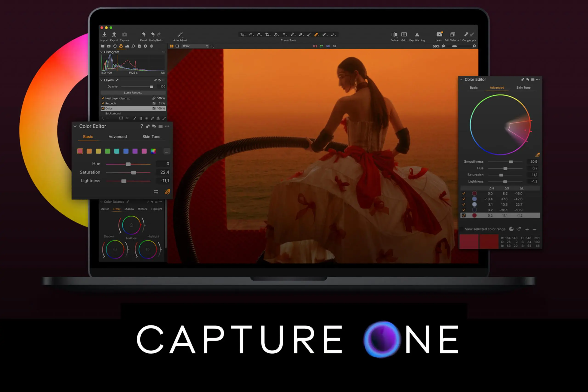This screenshot has width=588, height=392.
Task: Select Shadow tab in Color Balance
Action: pyautogui.click(x=129, y=209)
